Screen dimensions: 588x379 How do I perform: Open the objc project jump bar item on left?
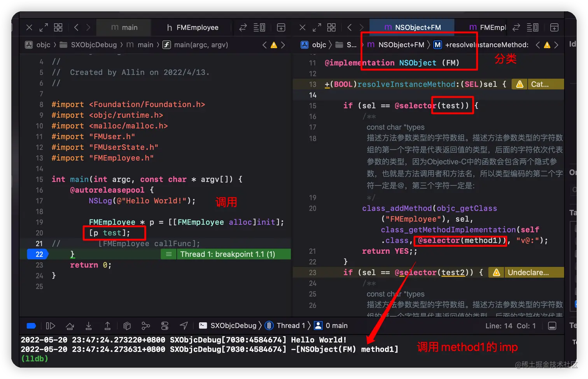point(38,45)
